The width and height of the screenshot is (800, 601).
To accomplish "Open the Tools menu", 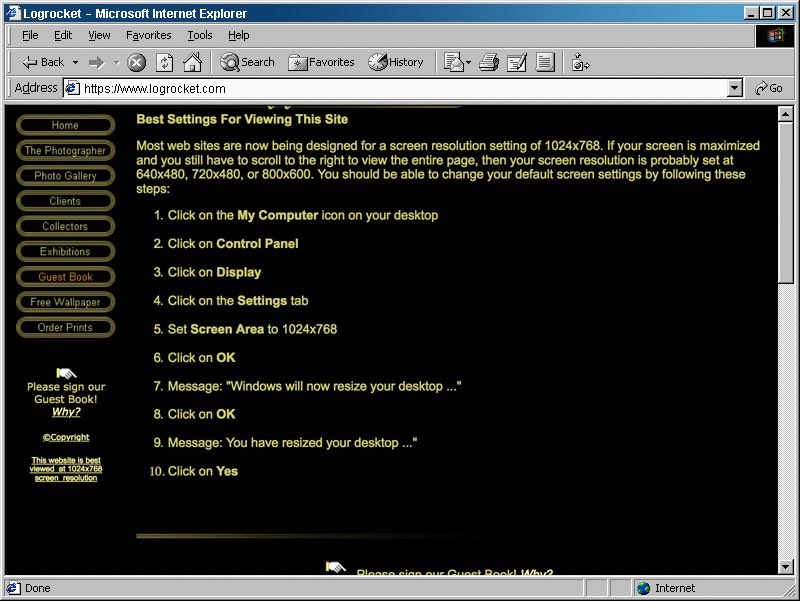I will 199,35.
